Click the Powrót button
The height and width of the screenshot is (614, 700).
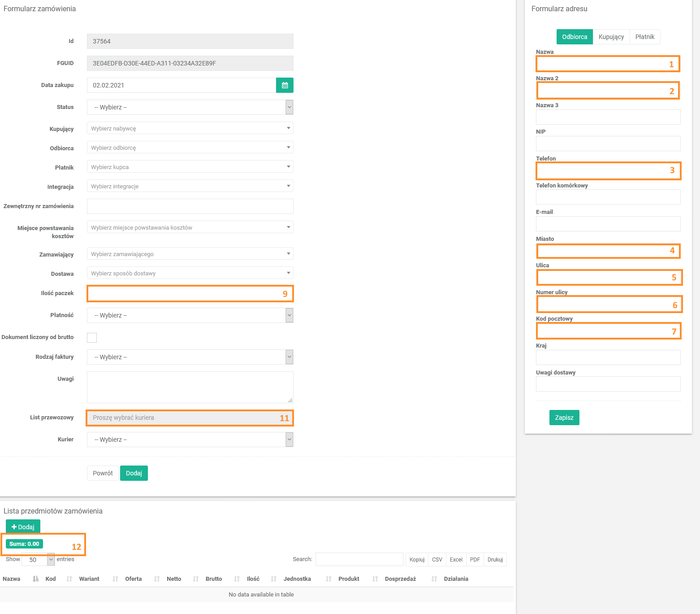click(103, 473)
